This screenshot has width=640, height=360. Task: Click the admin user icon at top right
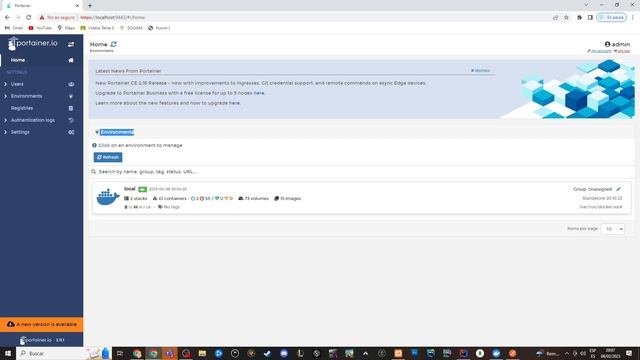607,44
